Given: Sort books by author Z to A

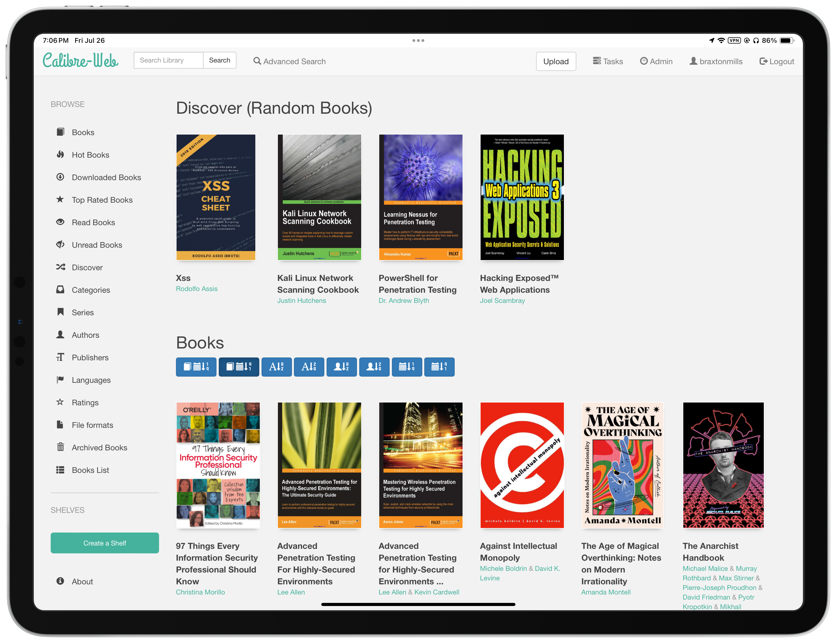Looking at the screenshot, I should pos(374,367).
